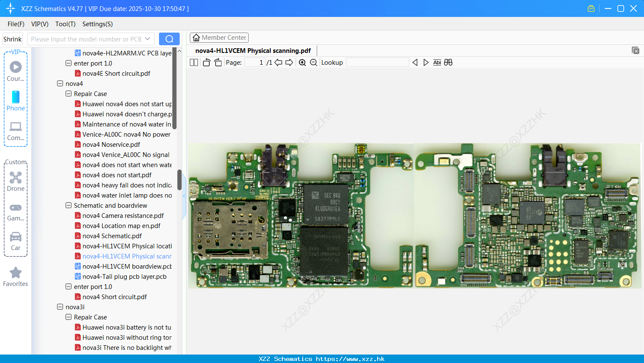Click the Lookup text field

click(378, 62)
